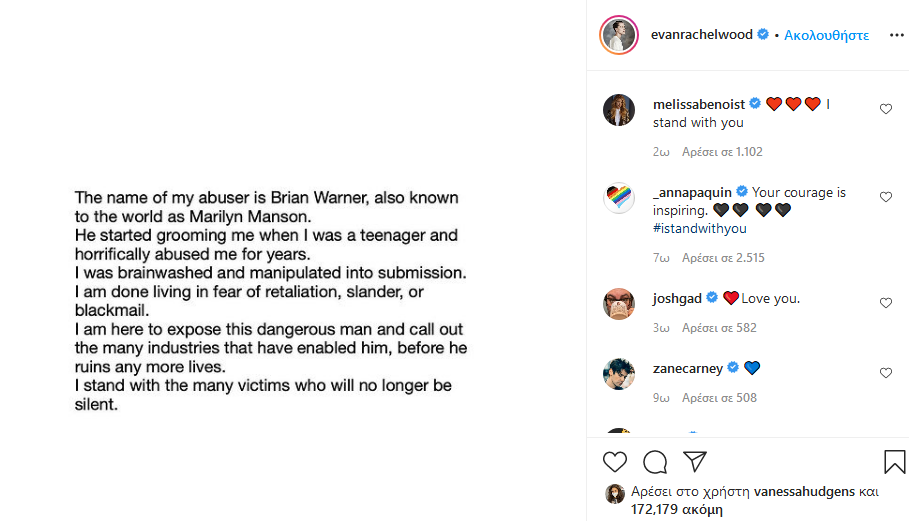The image size is (909, 521).
Task: Click _annapaquin's rainbow heart avatar
Action: (x=619, y=198)
